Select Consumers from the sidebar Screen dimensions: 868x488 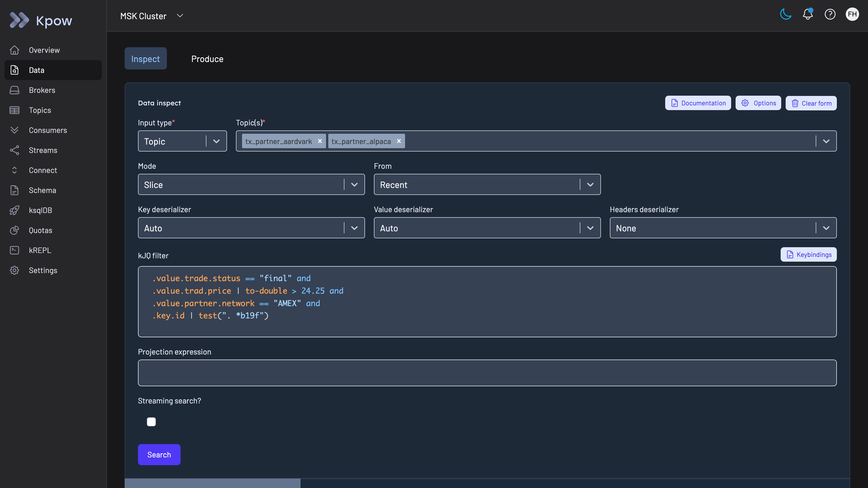coord(47,130)
